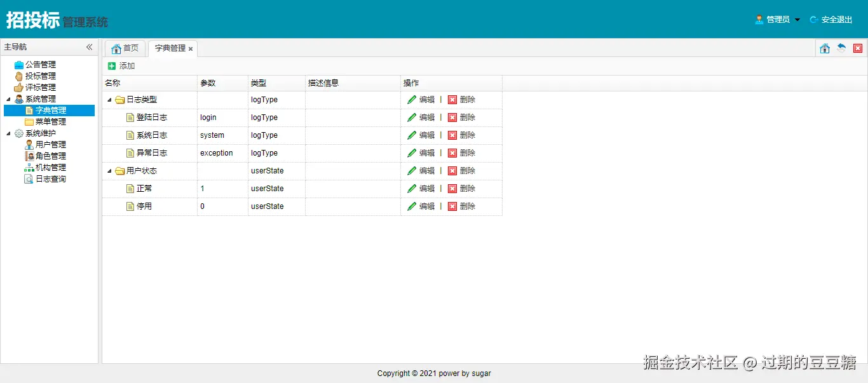This screenshot has width=868, height=383.
Task: Click edit pencil icon for 停用 row
Action: 412,206
